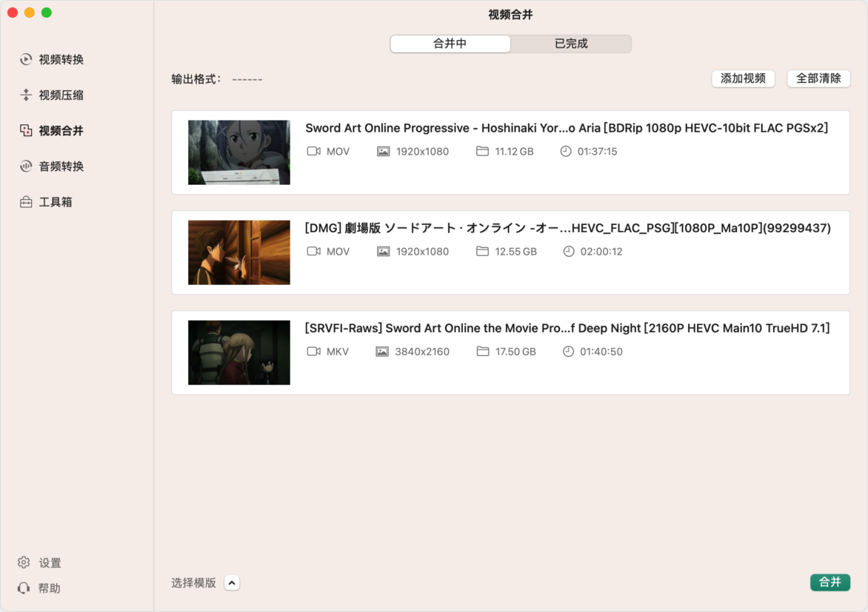868x612 pixels.
Task: Click the MKV format label
Action: point(338,352)
